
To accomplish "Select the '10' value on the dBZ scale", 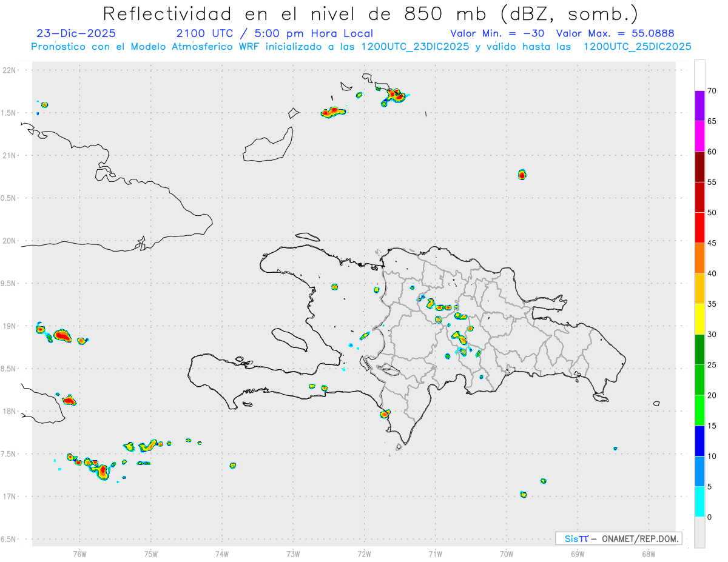I will [712, 456].
